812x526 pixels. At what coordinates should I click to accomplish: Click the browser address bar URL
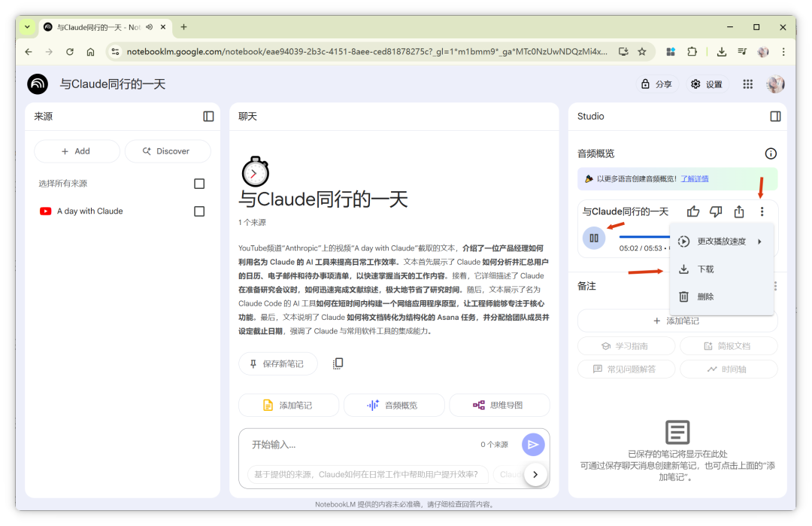click(x=367, y=51)
